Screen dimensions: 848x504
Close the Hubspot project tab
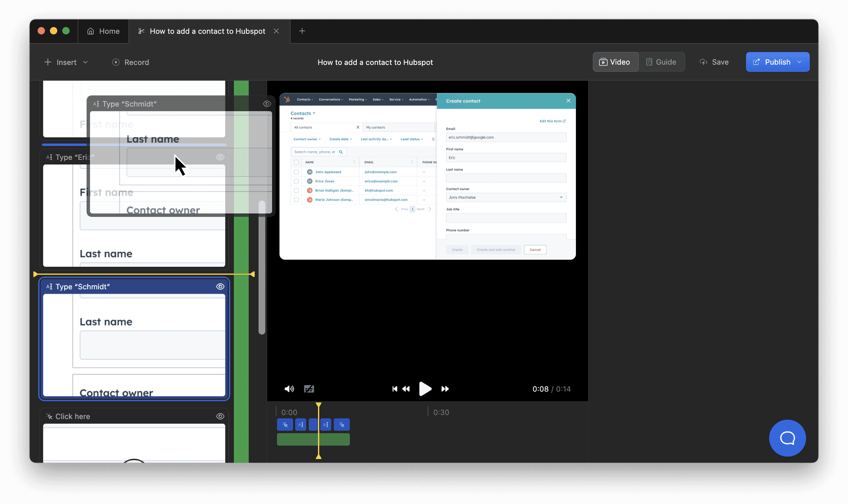[x=276, y=31]
